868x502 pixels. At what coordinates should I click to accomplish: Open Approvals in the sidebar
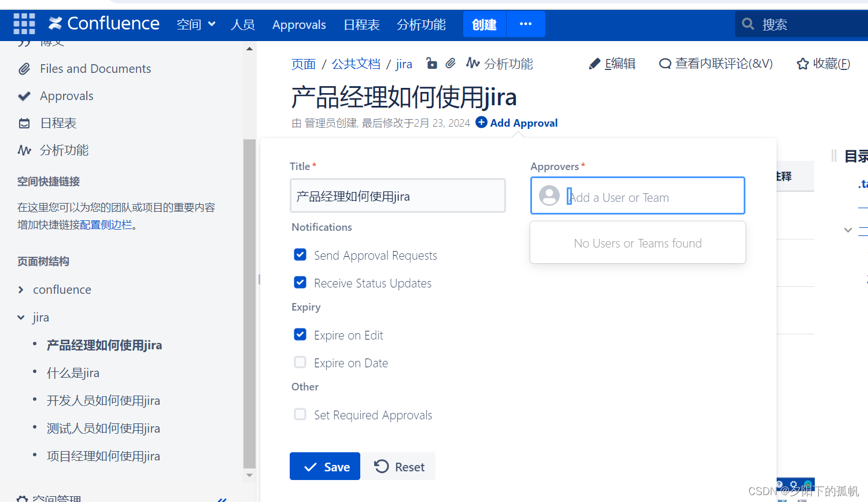click(x=67, y=96)
